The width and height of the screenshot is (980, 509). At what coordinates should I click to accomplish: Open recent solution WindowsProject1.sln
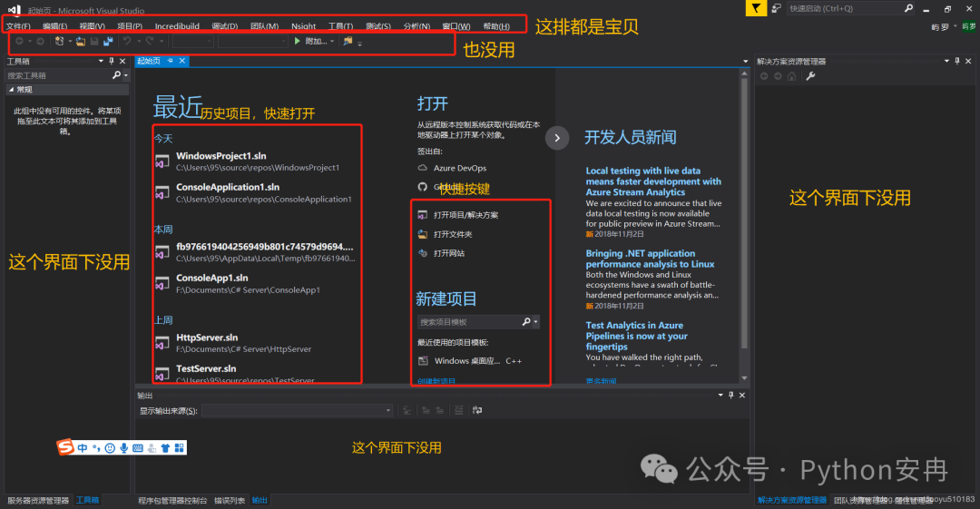click(221, 156)
